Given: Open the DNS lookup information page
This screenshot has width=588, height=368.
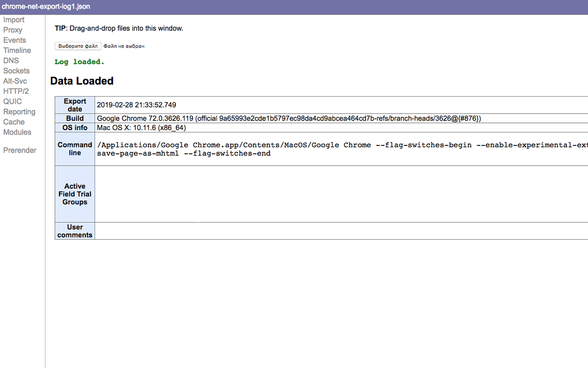Looking at the screenshot, I should (x=11, y=60).
